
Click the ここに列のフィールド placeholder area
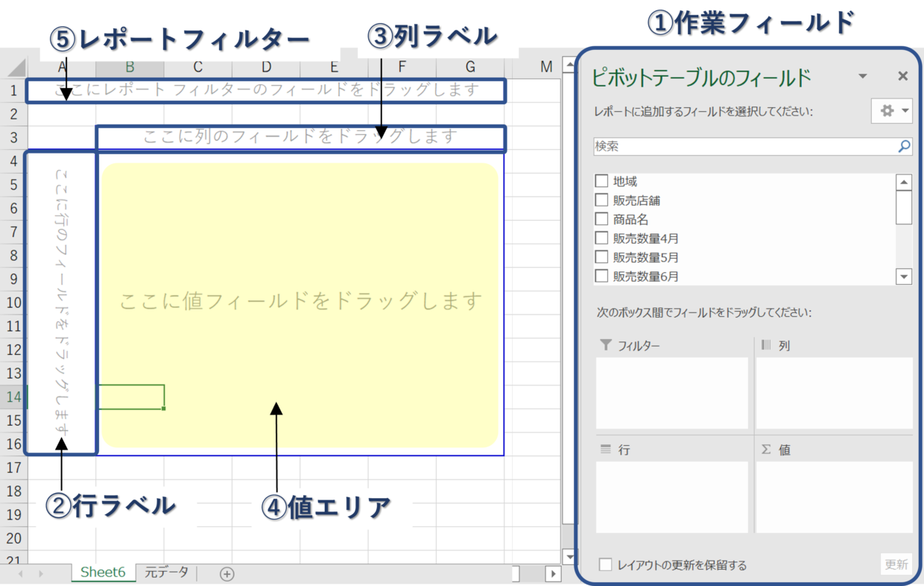301,138
